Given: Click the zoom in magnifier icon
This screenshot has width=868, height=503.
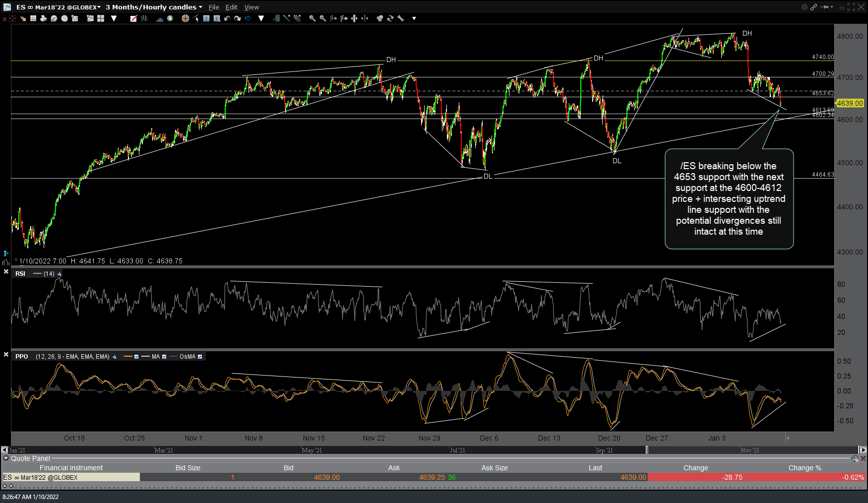Looking at the screenshot, I should [312, 18].
